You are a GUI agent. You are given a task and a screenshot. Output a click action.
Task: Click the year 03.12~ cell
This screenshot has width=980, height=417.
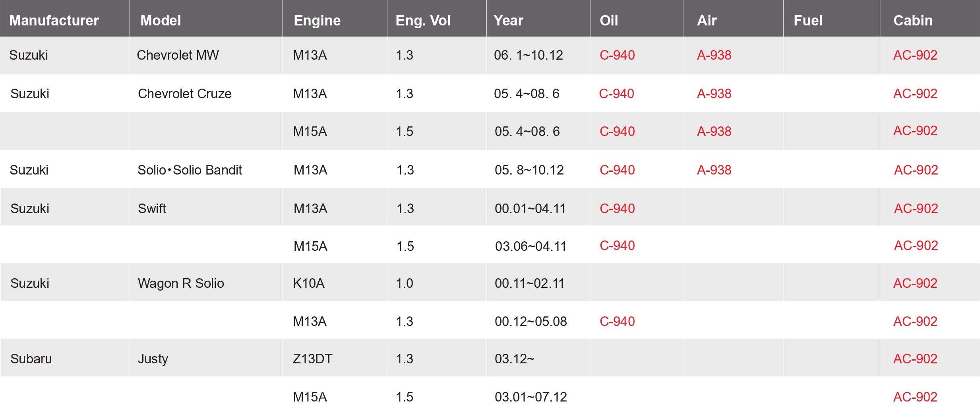click(x=514, y=359)
